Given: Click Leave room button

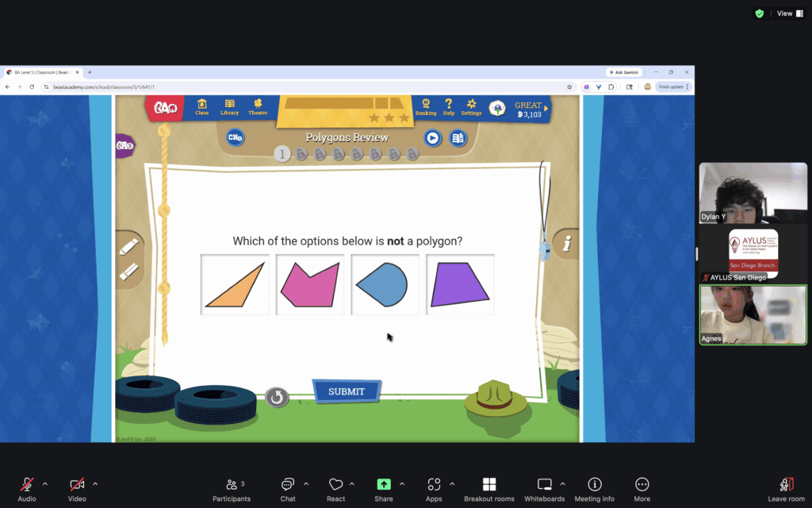Looking at the screenshot, I should 786,489.
